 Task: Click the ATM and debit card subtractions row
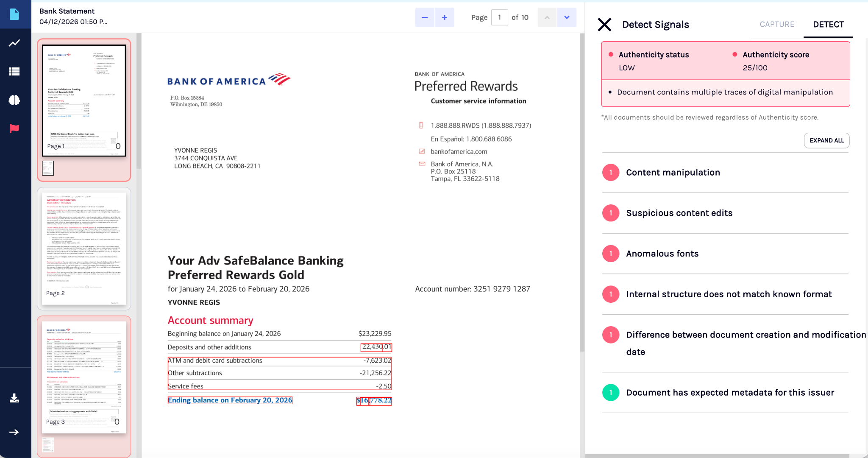[279, 360]
